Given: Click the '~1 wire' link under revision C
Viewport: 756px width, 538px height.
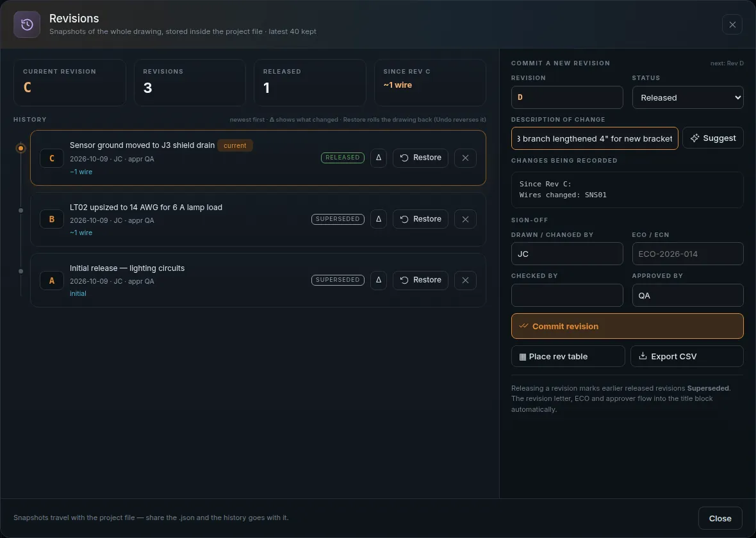Looking at the screenshot, I should point(81,172).
